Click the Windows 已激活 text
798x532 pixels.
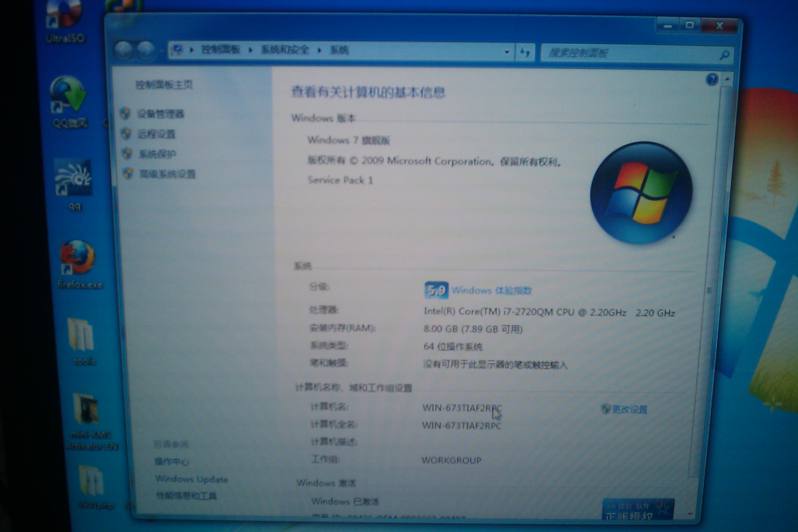(x=345, y=502)
